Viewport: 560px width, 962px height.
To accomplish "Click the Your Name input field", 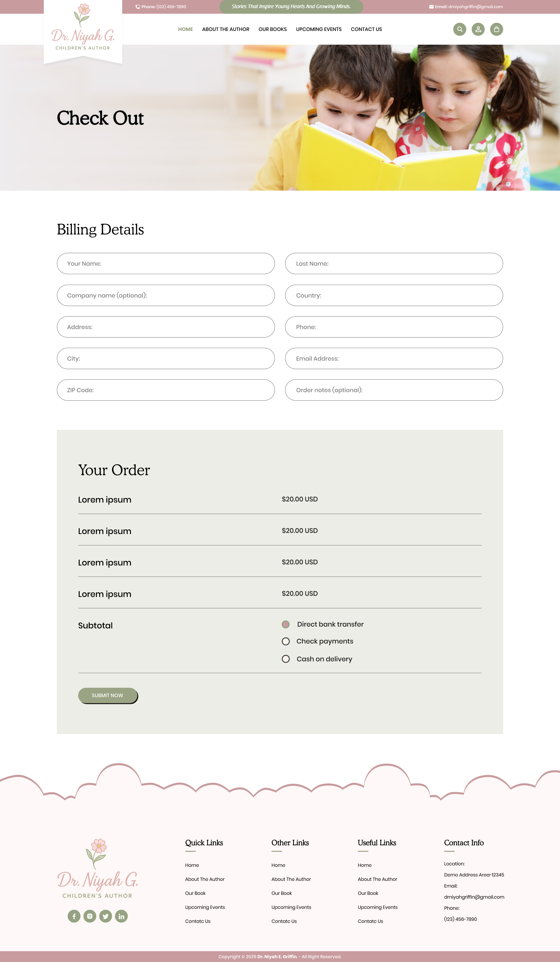I will [166, 263].
